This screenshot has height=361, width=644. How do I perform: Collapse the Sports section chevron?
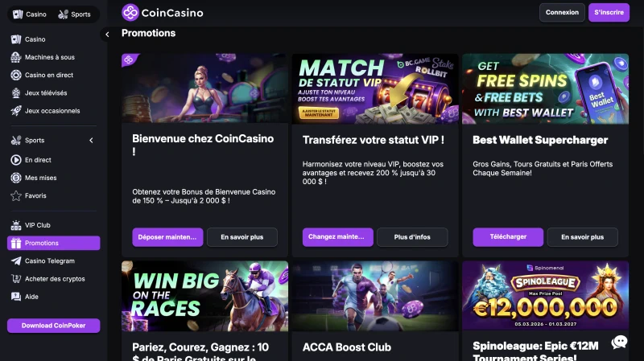91,141
